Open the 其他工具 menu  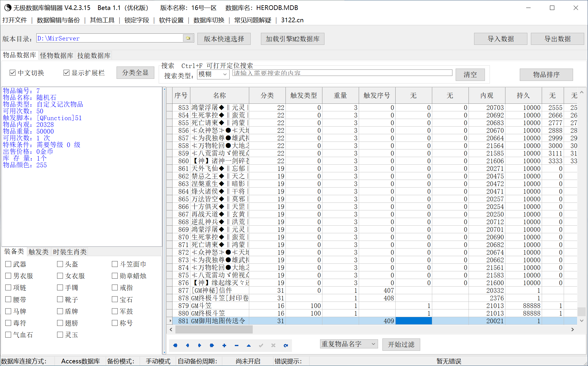coord(102,20)
